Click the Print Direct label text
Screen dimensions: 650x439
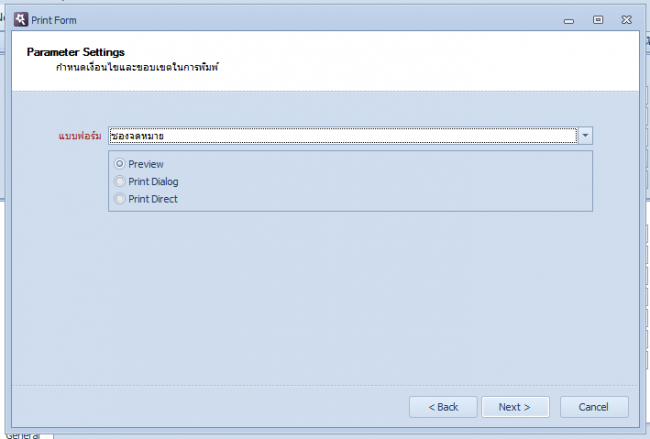(153, 199)
